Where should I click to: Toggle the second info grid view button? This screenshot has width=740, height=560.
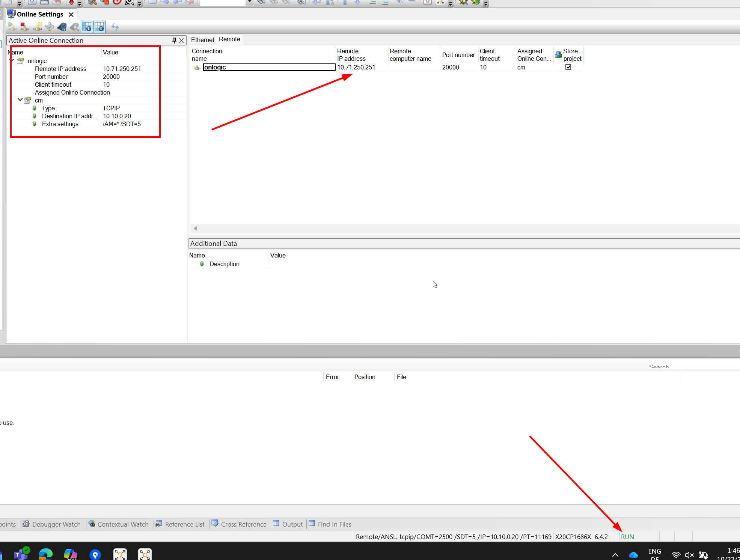pyautogui.click(x=99, y=27)
